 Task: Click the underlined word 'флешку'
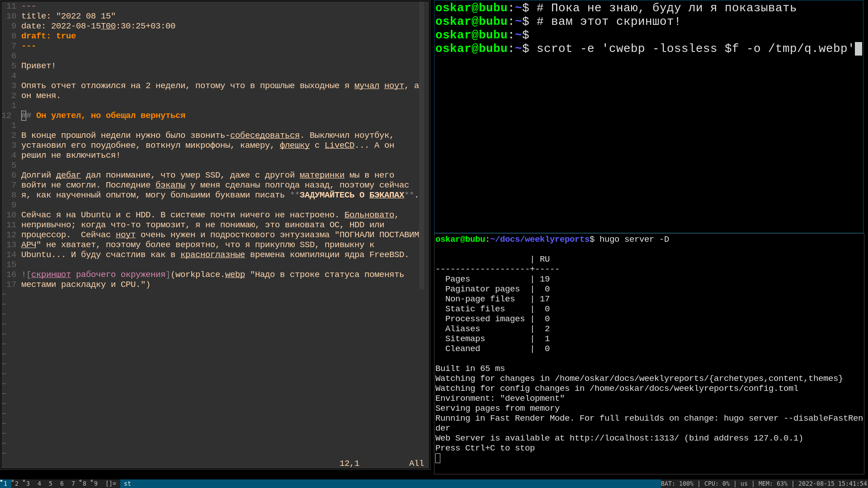(x=295, y=145)
